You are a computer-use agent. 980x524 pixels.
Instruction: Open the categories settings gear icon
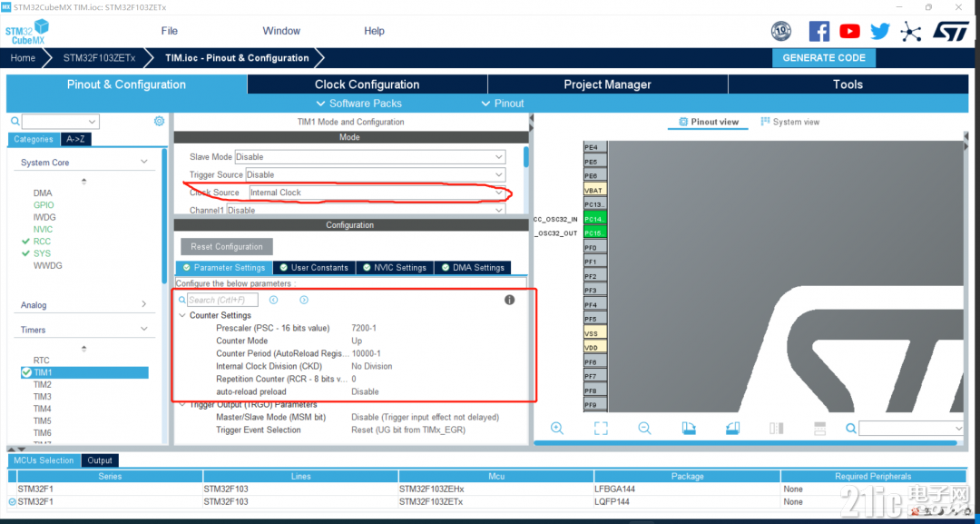(160, 122)
